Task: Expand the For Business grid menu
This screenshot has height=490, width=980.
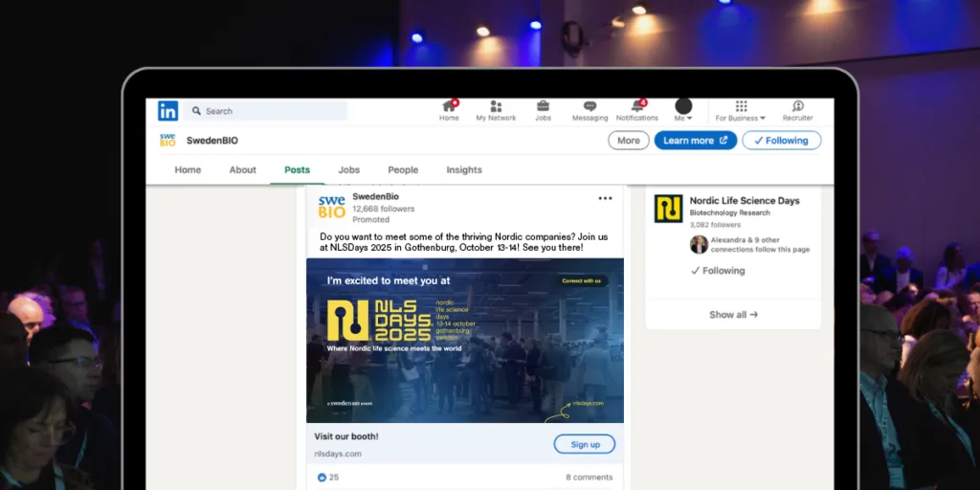Action: pos(741,110)
